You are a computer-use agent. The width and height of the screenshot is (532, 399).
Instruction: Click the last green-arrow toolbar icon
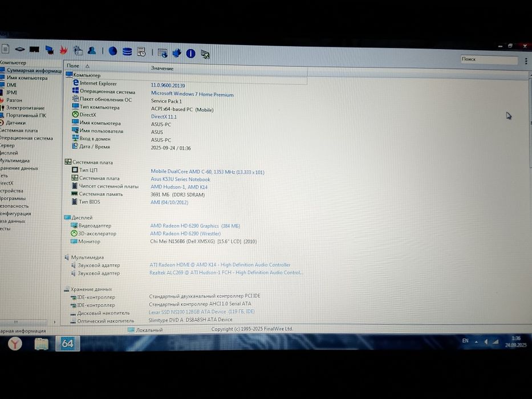(x=205, y=54)
